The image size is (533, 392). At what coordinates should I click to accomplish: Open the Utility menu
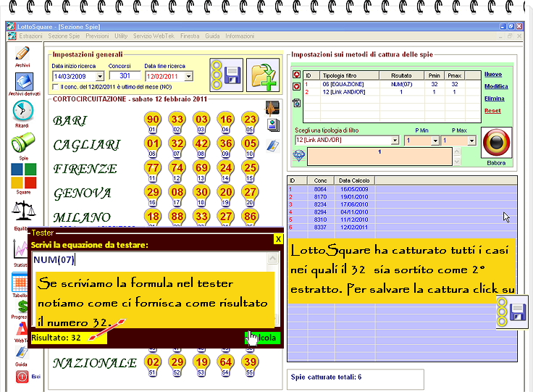pyautogui.click(x=121, y=36)
